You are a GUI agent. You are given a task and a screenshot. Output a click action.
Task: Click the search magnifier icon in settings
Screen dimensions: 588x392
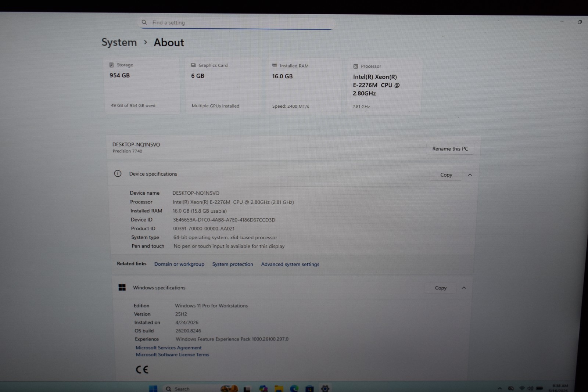click(144, 22)
